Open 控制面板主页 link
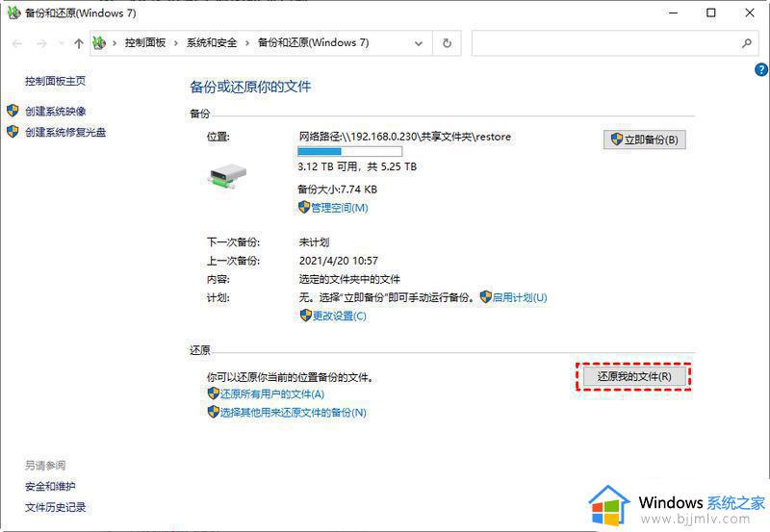Image resolution: width=770 pixels, height=532 pixels. pos(56,81)
